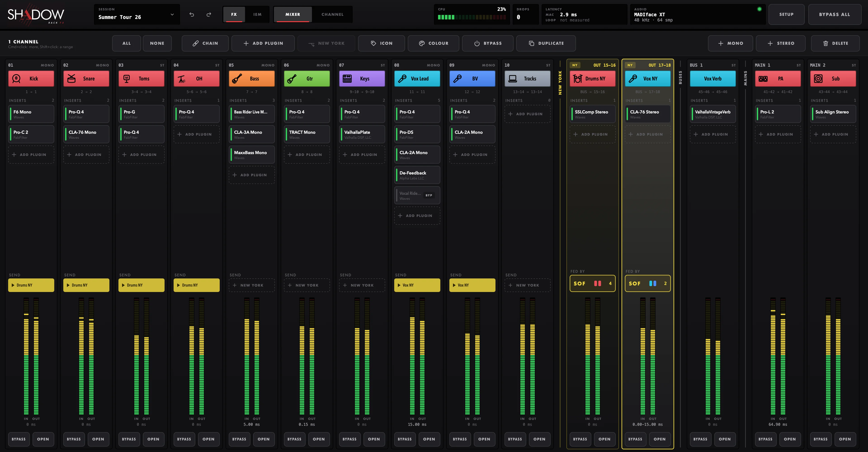Image resolution: width=868 pixels, height=452 pixels.
Task: Click the Snare drum icon
Action: pyautogui.click(x=71, y=78)
